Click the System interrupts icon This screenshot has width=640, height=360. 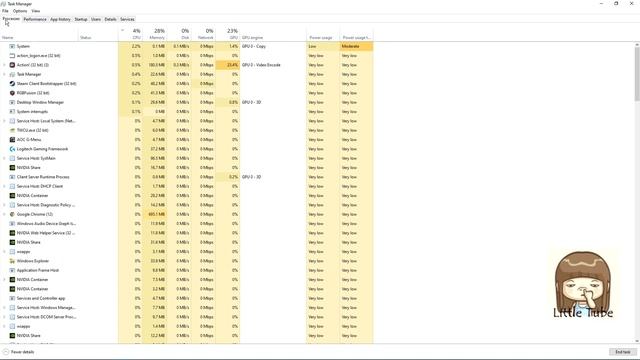[x=12, y=111]
